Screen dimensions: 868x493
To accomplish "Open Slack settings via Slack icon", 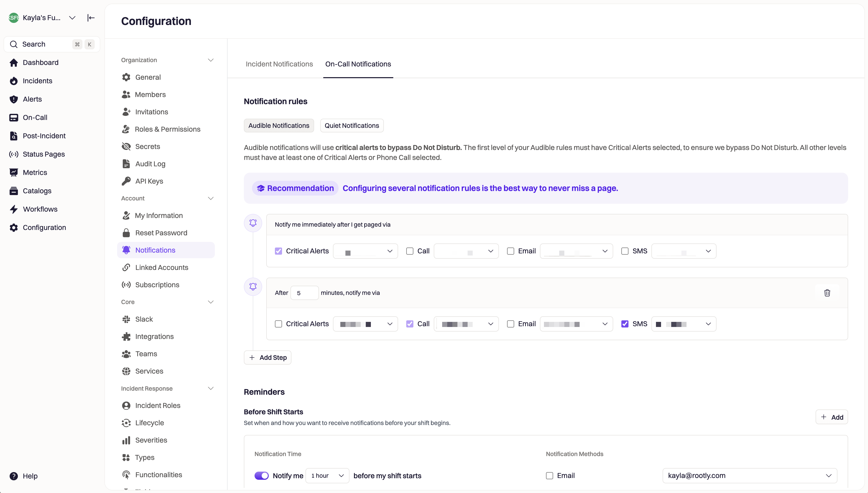I will point(126,319).
